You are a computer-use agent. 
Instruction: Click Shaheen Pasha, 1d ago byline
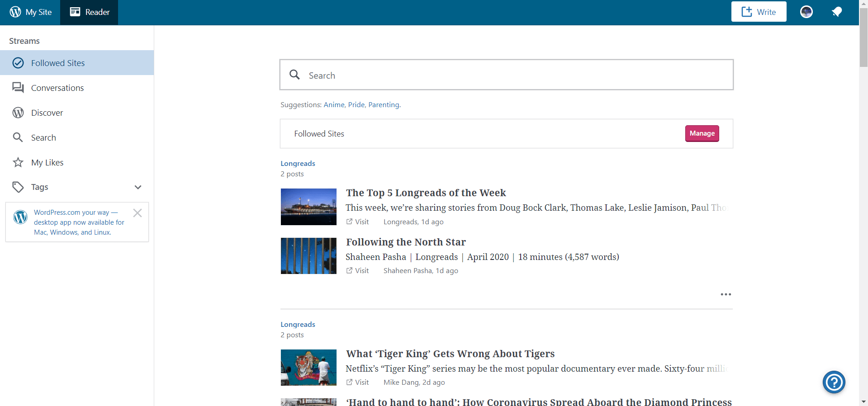click(421, 270)
